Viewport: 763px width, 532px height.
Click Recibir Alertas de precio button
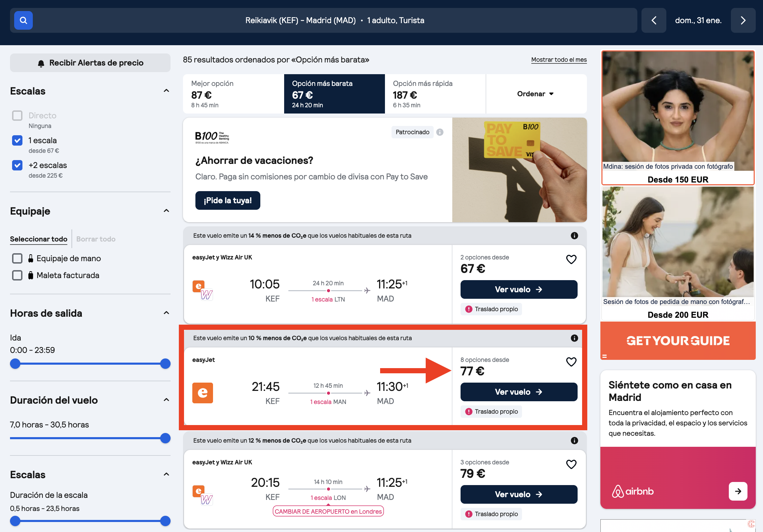tap(90, 63)
